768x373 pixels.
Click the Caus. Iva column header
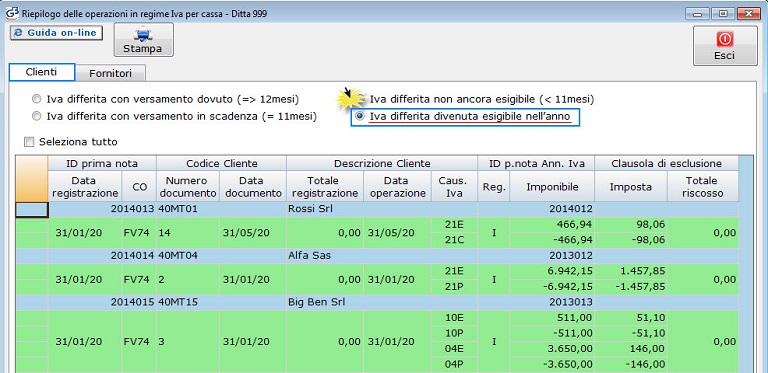pyautogui.click(x=455, y=186)
